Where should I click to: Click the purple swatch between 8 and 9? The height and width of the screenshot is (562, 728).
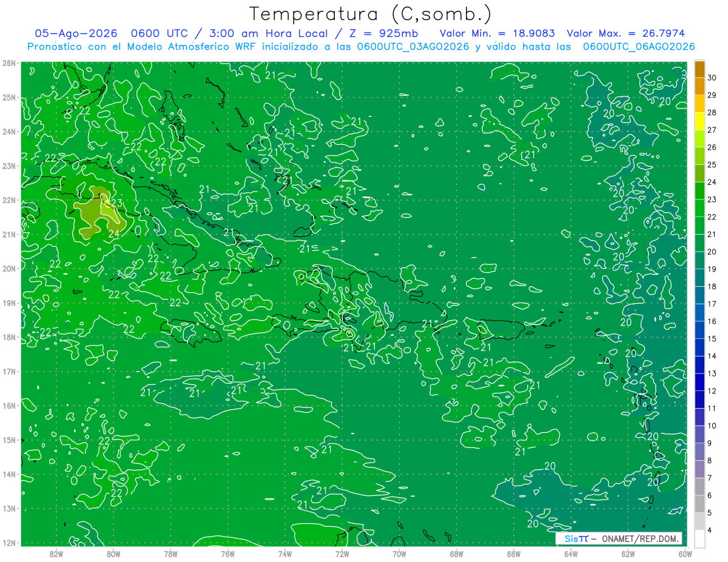click(x=699, y=452)
